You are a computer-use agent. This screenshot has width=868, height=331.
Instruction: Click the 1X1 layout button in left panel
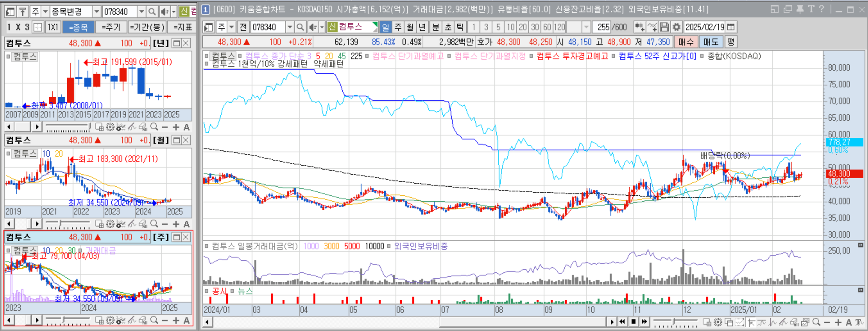pyautogui.click(x=52, y=27)
